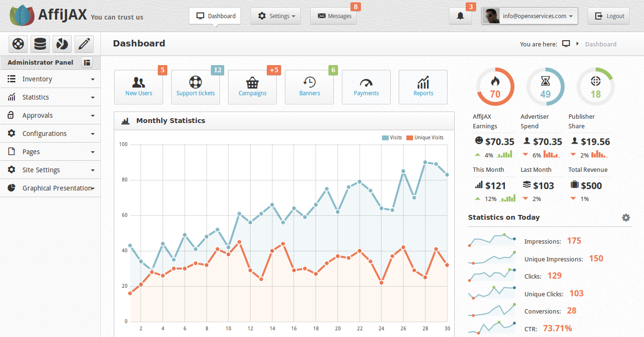
Task: Click the CTR value 73.71%
Action: pyautogui.click(x=557, y=328)
